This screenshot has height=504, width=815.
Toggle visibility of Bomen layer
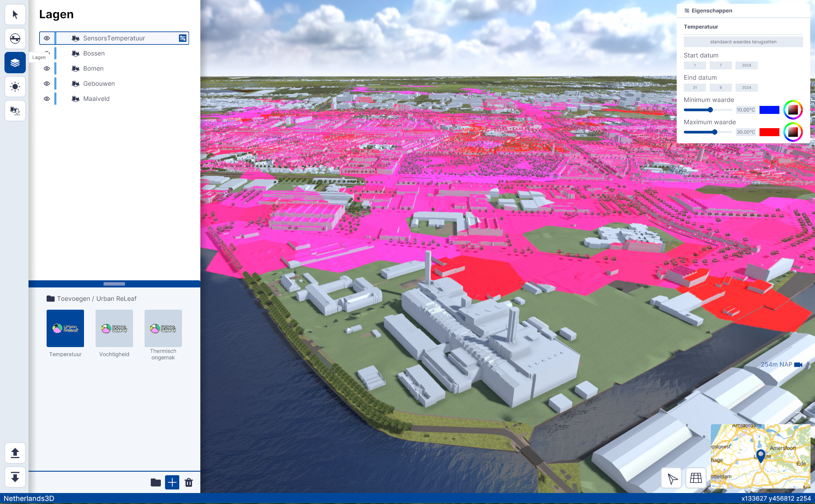[x=47, y=68]
